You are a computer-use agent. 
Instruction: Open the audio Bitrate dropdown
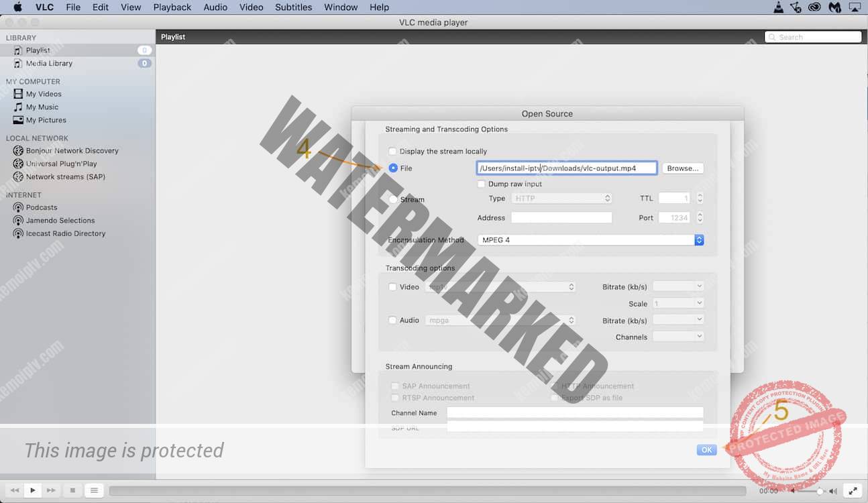tap(678, 320)
